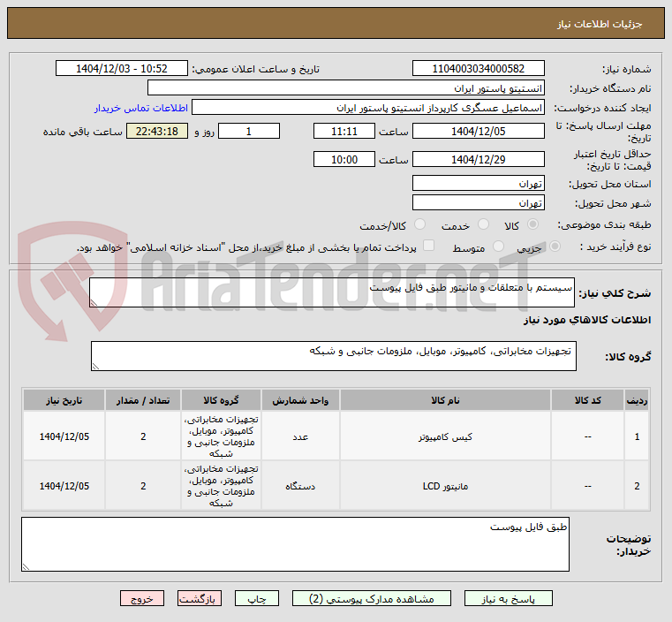Click the countdown timer 22:43:18
672x622 pixels.
pos(157,131)
